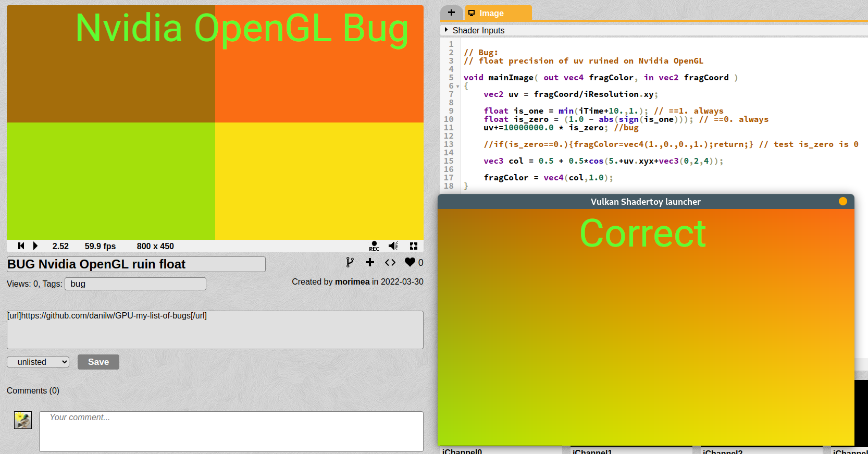Image resolution: width=868 pixels, height=454 pixels.
Task: Click the 'float precision of uv ruined' comment
Action: 584,61
